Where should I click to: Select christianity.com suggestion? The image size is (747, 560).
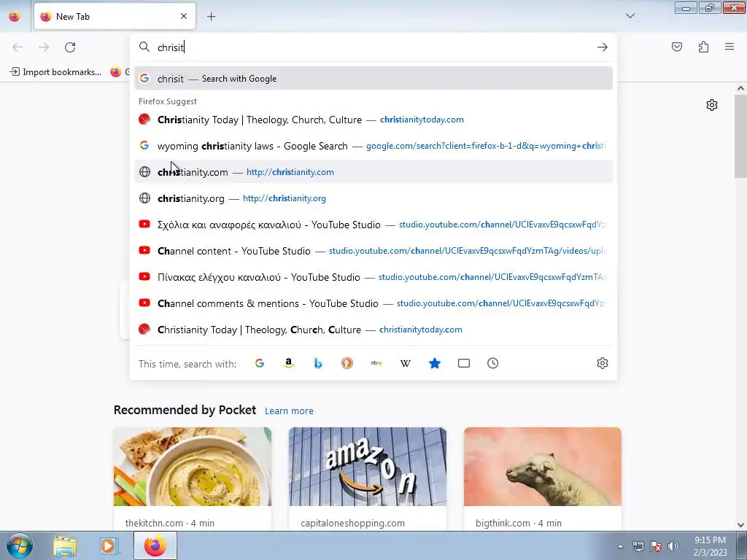(x=373, y=172)
